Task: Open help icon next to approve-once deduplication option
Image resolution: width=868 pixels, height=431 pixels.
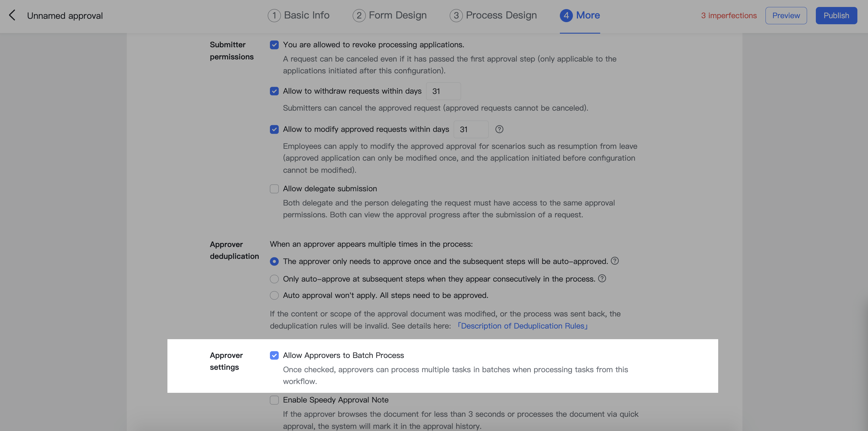Action: click(615, 260)
